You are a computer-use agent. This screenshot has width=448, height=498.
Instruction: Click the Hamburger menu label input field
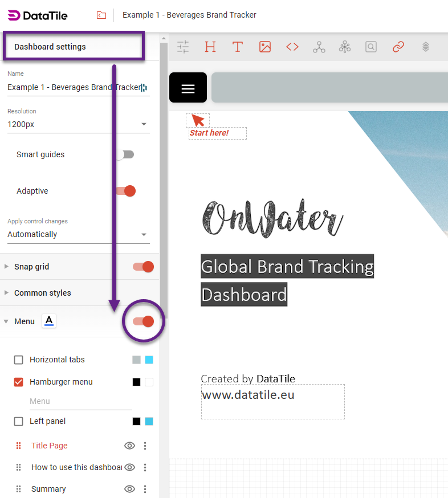[x=80, y=401]
